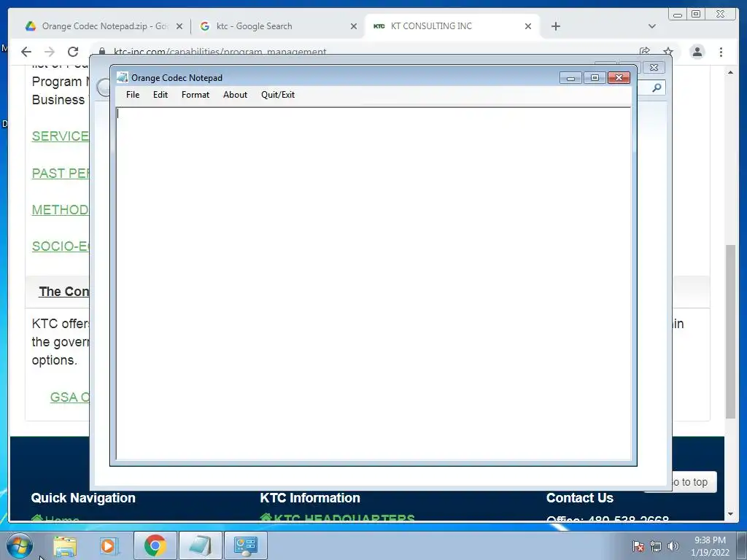The width and height of the screenshot is (747, 560).
Task: Open the Action Center flag tray icon
Action: (638, 546)
